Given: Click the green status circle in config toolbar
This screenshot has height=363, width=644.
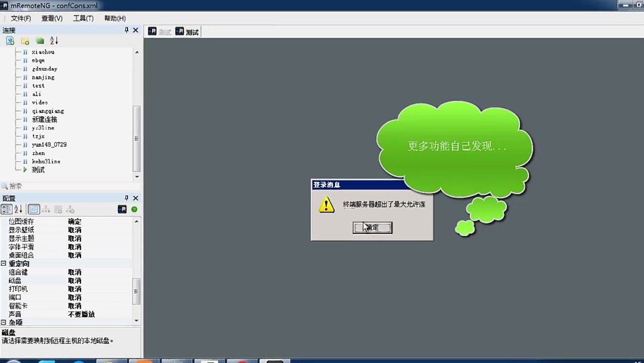Looking at the screenshot, I should click(x=134, y=209).
